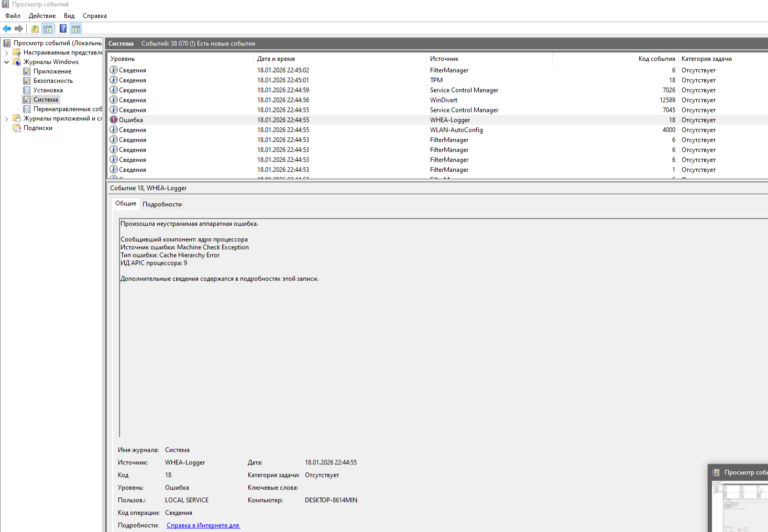
Task: Select the Приложение log in tree
Action: (52, 71)
